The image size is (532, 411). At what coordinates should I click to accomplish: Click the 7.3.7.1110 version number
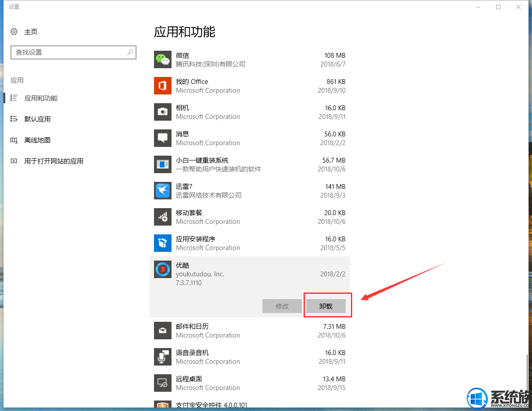pos(189,282)
